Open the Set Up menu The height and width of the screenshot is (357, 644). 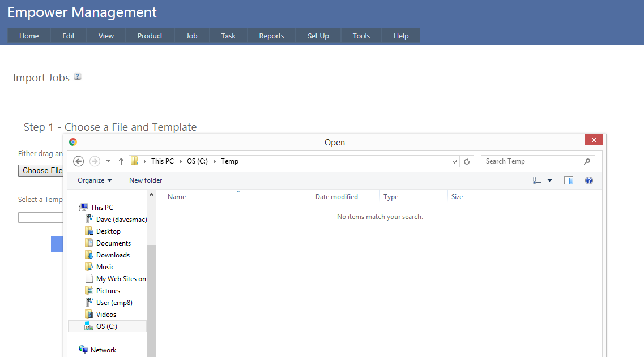click(x=318, y=36)
